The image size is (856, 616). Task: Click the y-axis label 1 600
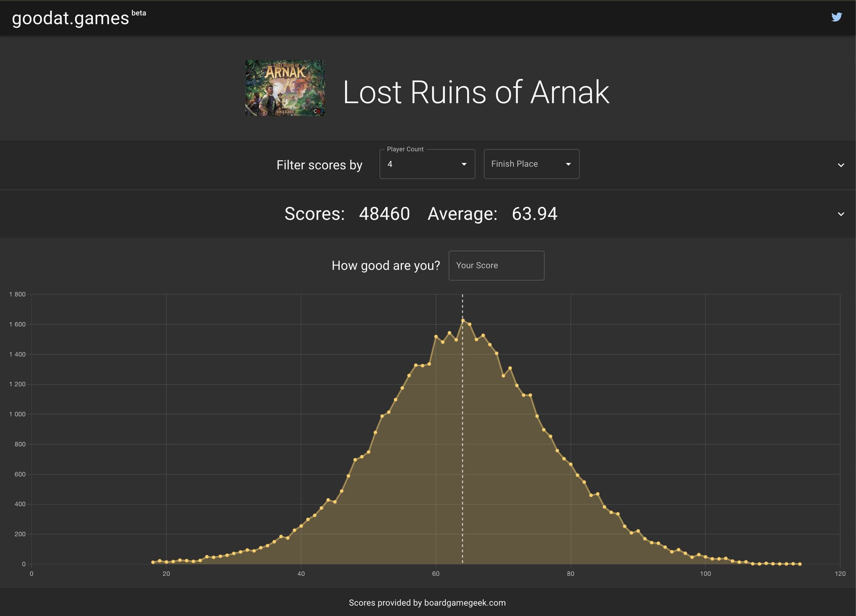pos(17,325)
